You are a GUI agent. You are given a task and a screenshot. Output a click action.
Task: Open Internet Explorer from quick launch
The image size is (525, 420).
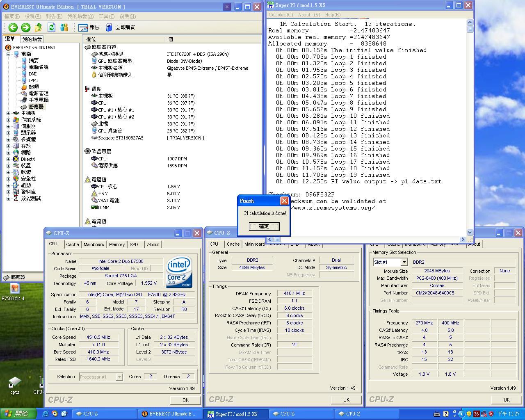click(45, 414)
